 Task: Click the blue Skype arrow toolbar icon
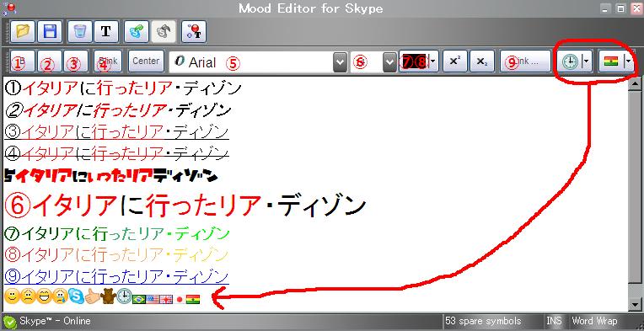click(x=136, y=31)
